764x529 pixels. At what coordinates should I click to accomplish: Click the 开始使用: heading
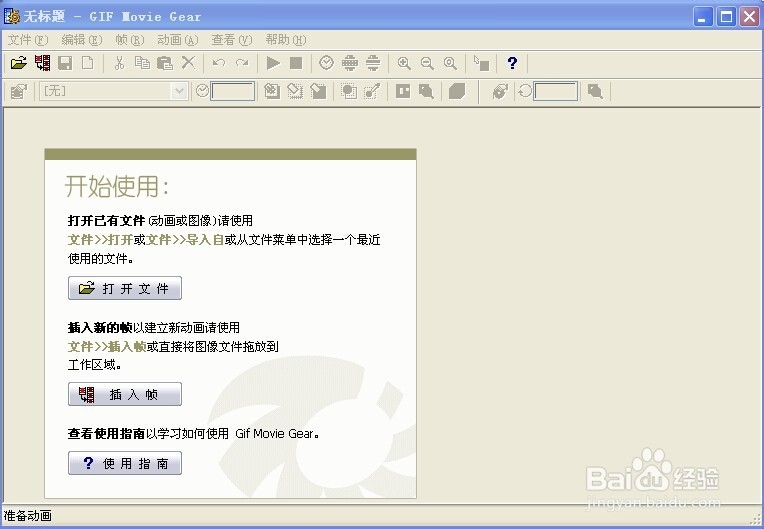(117, 186)
